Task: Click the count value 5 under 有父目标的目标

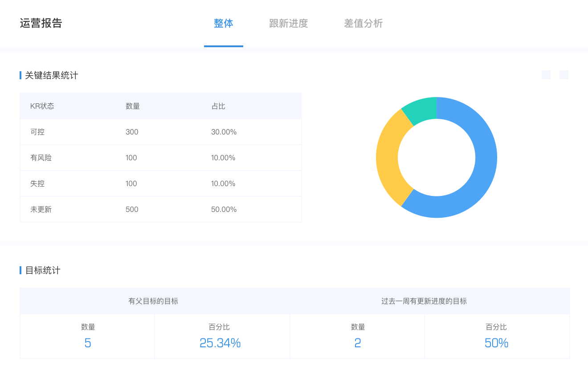Action: [88, 343]
